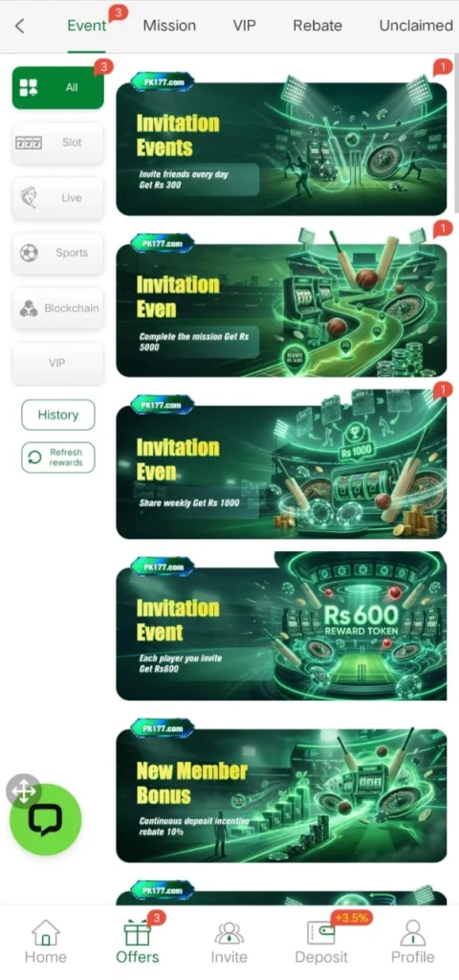
Task: Open the Invite page icon
Action: pyautogui.click(x=229, y=932)
